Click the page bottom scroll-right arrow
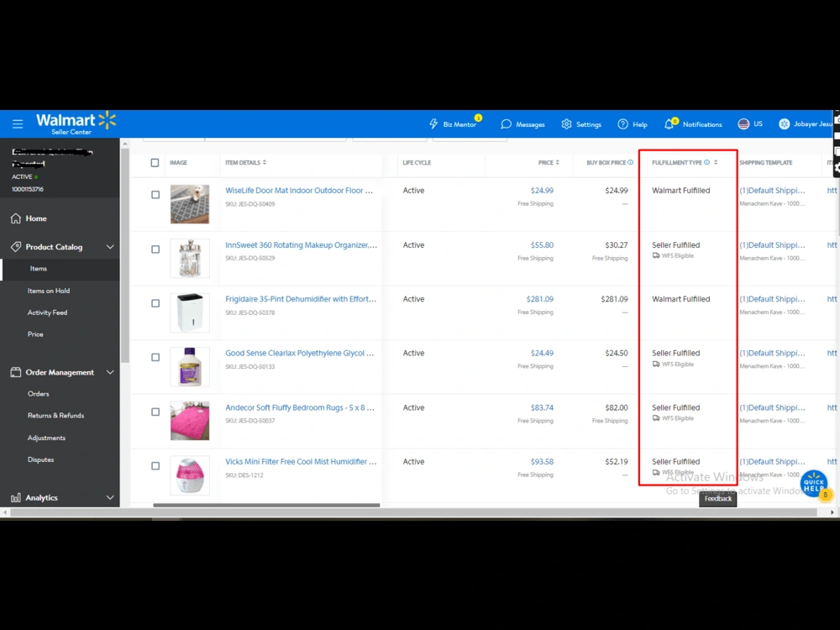Viewport: 840px width, 630px height. (832, 512)
